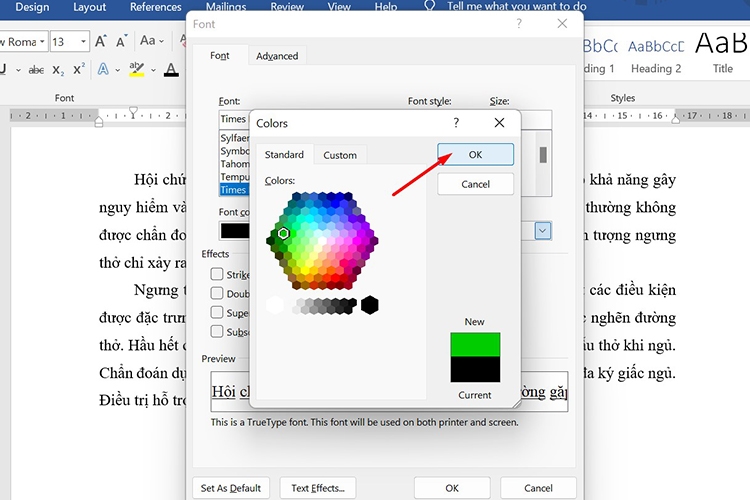Switch to Advanced tab in Font dialog
The image size is (750, 500).
click(x=277, y=56)
